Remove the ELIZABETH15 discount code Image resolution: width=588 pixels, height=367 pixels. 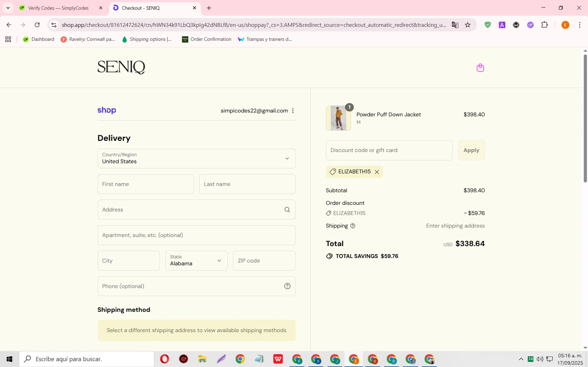pos(377,172)
